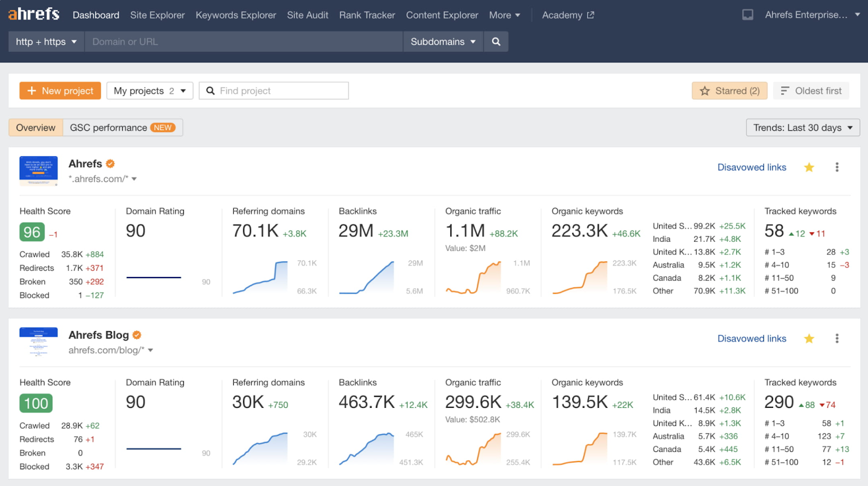Open the Subdomains mode dropdown
This screenshot has width=868, height=486.
443,42
